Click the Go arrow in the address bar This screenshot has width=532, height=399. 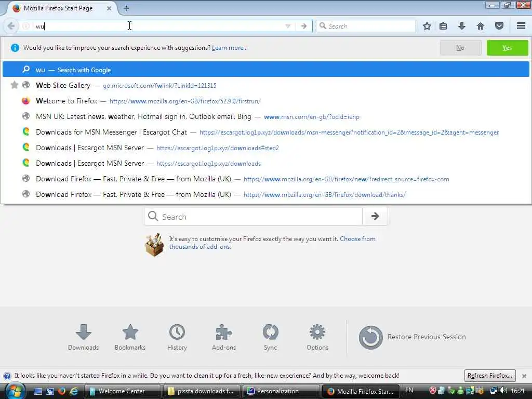point(303,26)
